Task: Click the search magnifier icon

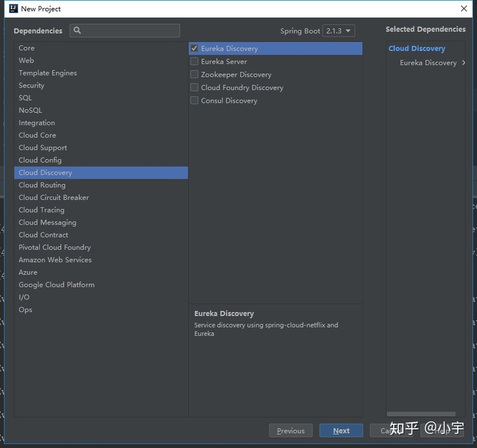Action: [78, 30]
